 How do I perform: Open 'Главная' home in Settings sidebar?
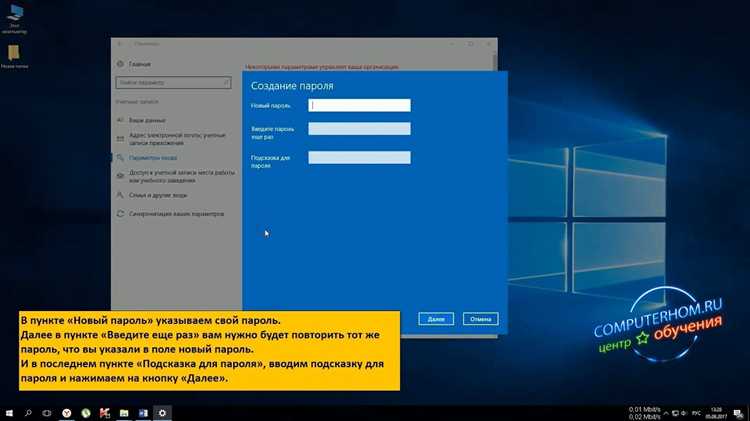140,64
